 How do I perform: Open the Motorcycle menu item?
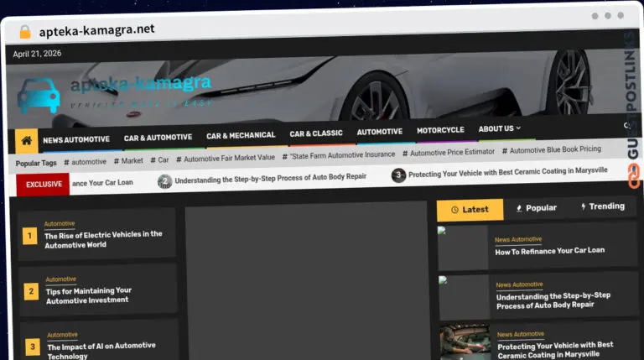point(440,130)
